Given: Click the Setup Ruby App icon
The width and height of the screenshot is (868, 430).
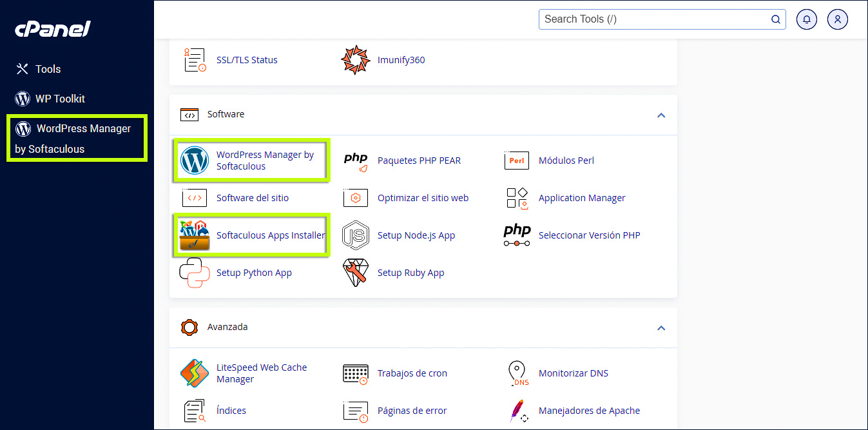Looking at the screenshot, I should 356,273.
